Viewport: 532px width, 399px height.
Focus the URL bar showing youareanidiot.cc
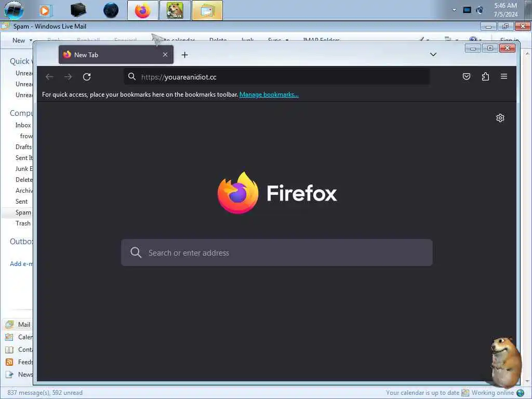276,77
